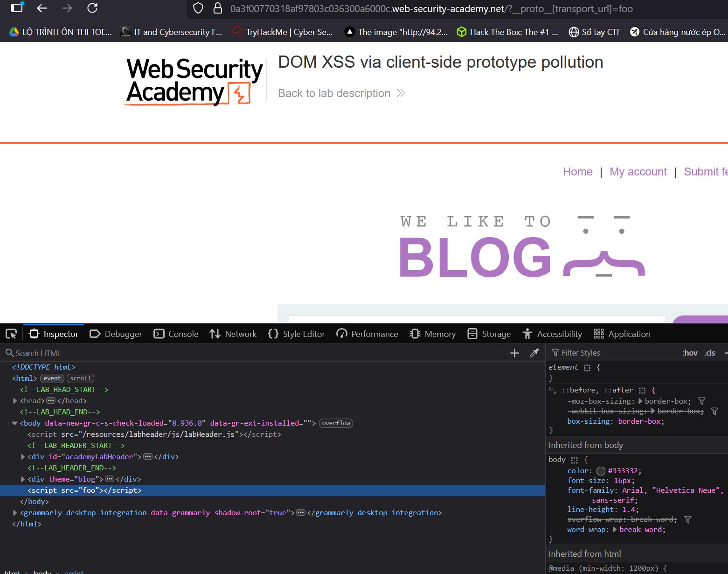Click the shield tracking protection icon
The height and width of the screenshot is (574, 728).
(198, 8)
